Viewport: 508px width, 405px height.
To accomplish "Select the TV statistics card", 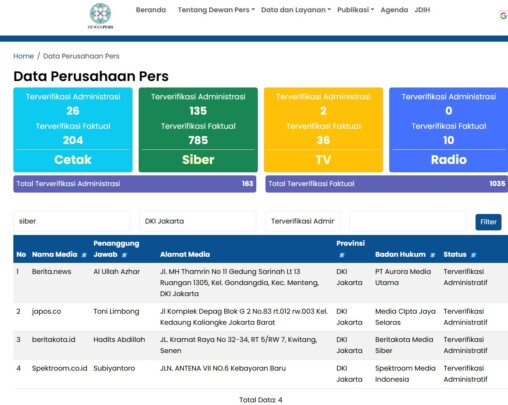I will pos(323,130).
